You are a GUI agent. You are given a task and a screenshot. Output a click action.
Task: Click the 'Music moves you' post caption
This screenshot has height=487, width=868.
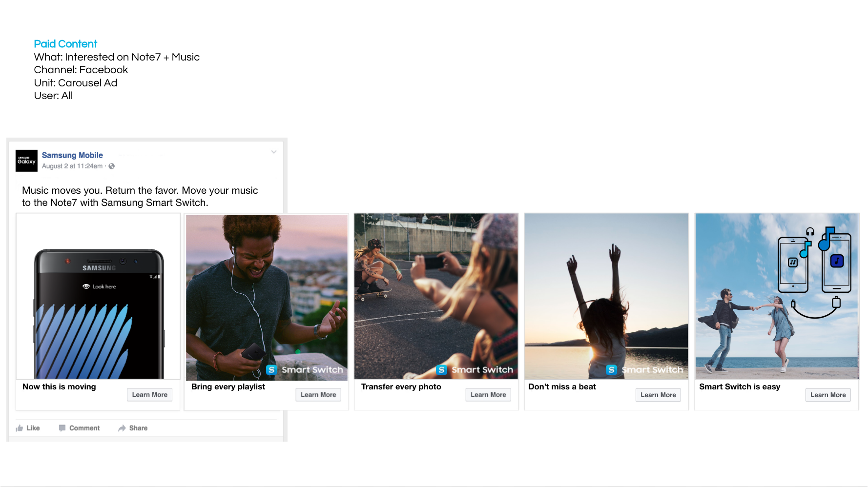140,196
